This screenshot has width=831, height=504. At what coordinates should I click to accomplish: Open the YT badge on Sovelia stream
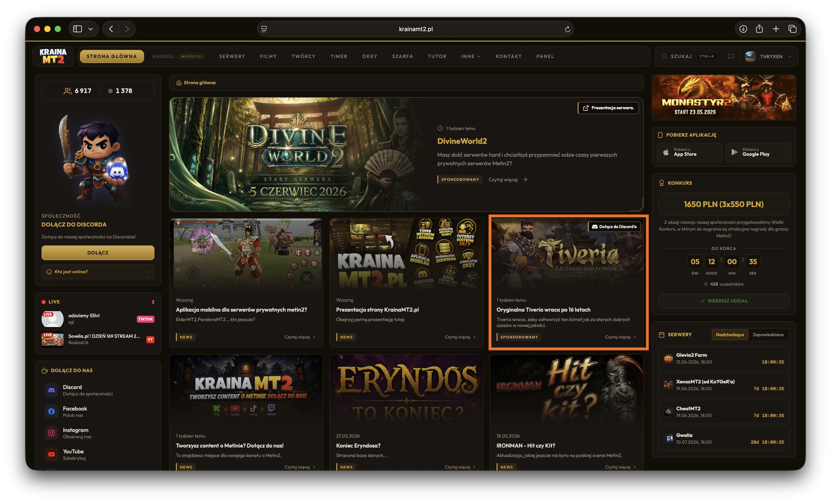[150, 339]
